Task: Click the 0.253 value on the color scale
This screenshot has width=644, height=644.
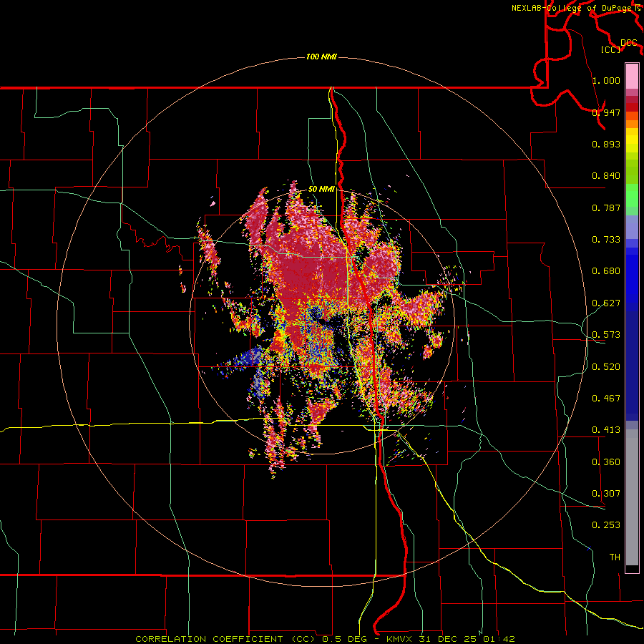Action: (x=606, y=525)
